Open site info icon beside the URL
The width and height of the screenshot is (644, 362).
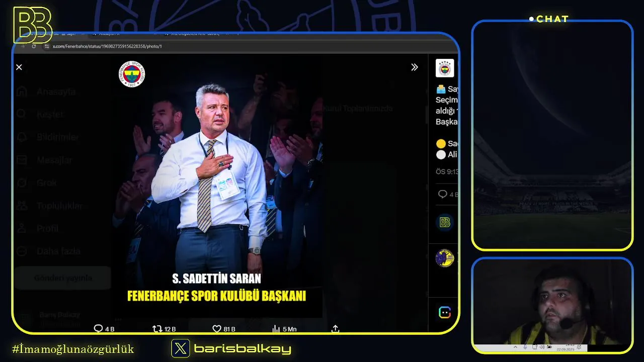47,46
